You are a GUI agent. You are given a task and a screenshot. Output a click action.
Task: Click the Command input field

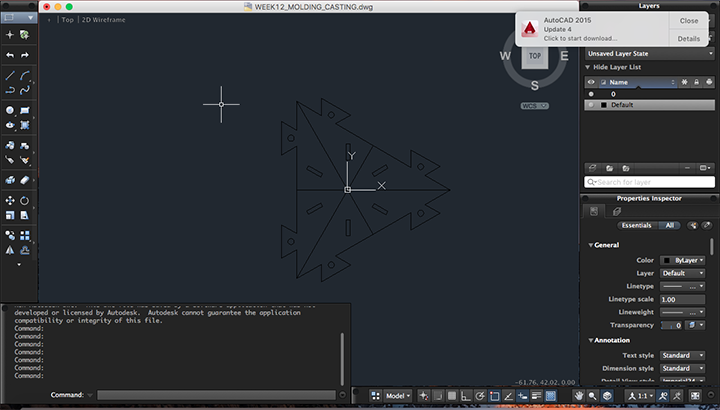point(216,395)
